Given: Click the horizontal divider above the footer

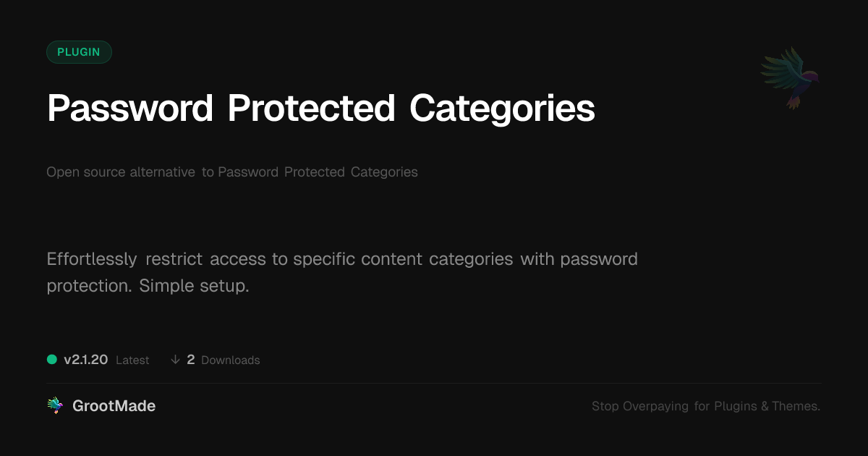Looking at the screenshot, I should click(x=434, y=384).
